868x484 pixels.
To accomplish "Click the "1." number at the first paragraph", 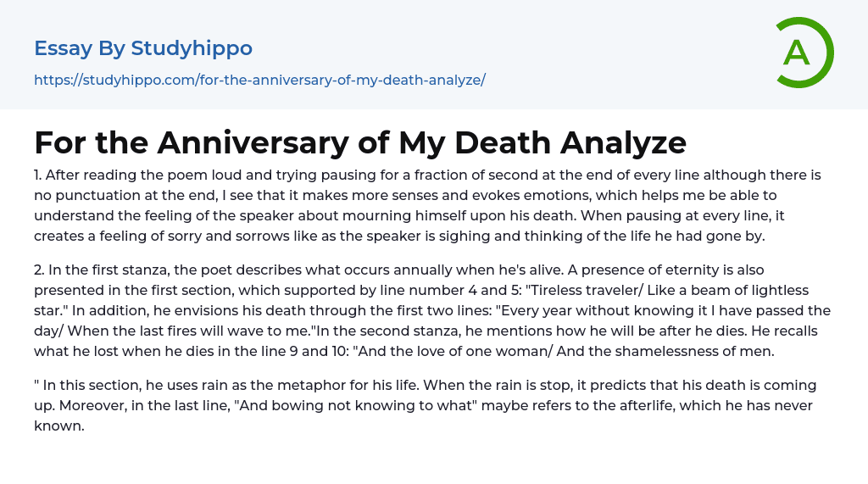I will coord(38,175).
